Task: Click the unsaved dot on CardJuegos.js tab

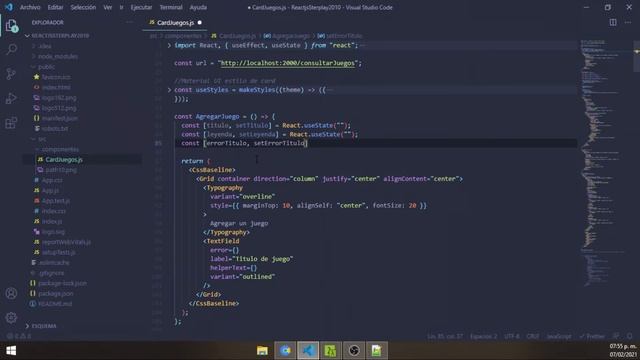Action: coord(200,22)
